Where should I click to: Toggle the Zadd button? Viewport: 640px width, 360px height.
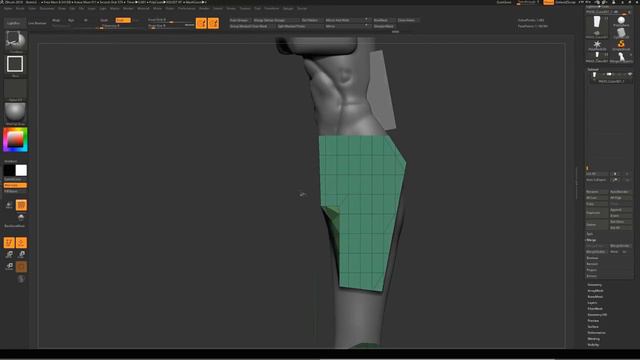coord(104,20)
